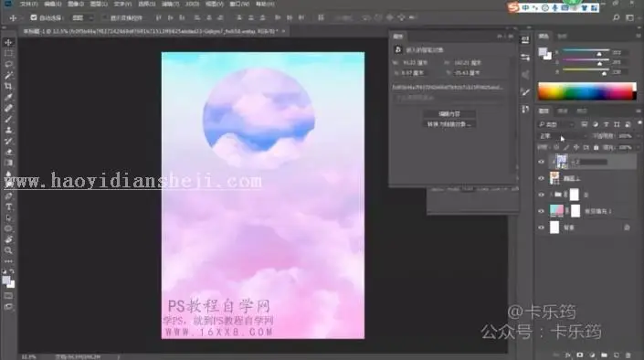Image resolution: width=644 pixels, height=360 pixels.
Task: Change screen mode icon at toolbox bottom
Action: (8, 307)
